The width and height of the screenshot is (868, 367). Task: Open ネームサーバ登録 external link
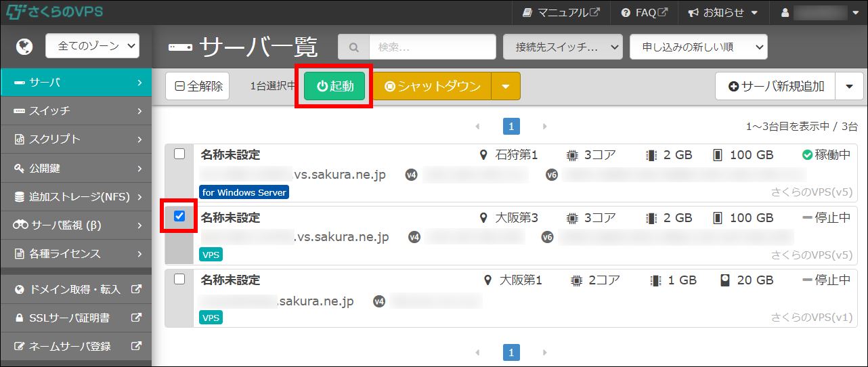pyautogui.click(x=76, y=346)
